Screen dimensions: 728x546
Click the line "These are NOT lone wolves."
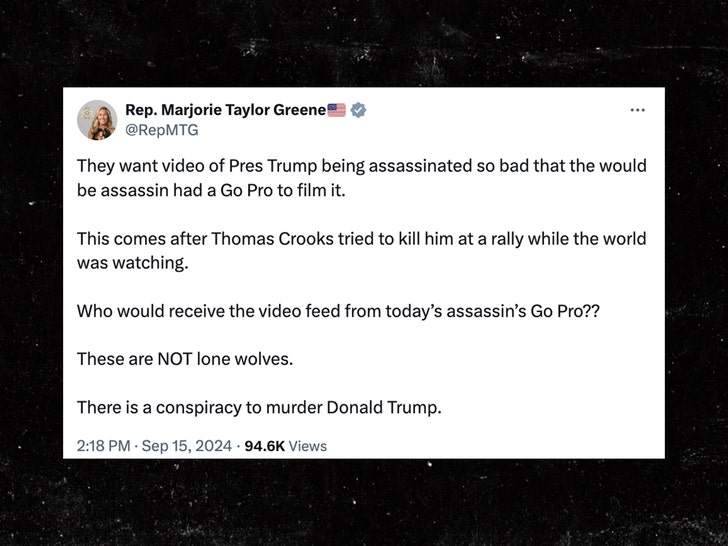click(x=185, y=358)
